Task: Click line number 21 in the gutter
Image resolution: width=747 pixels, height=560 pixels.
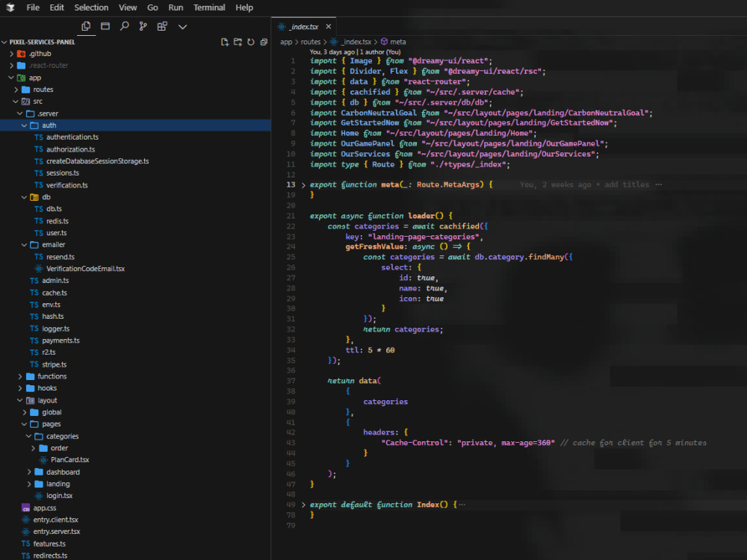Action: [291, 217]
